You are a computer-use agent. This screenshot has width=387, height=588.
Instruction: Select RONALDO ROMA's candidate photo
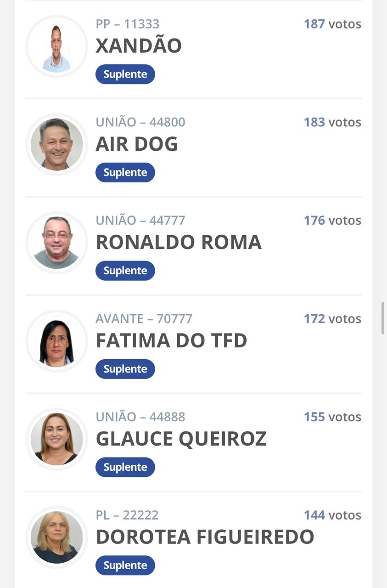56,243
